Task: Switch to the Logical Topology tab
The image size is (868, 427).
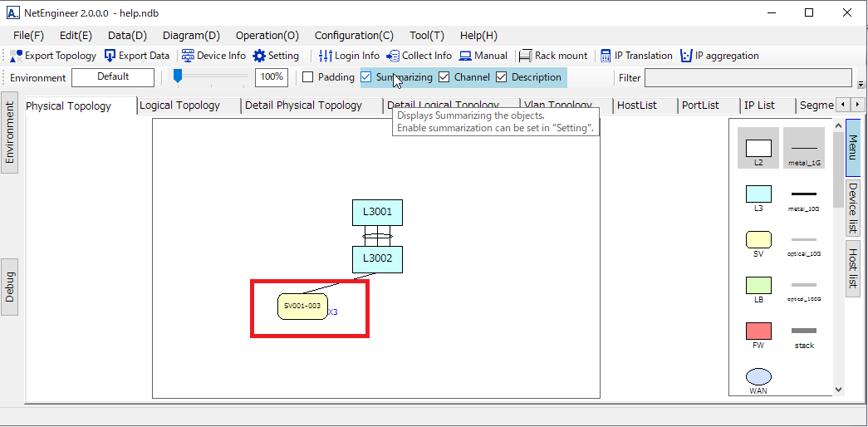Action: pos(180,106)
